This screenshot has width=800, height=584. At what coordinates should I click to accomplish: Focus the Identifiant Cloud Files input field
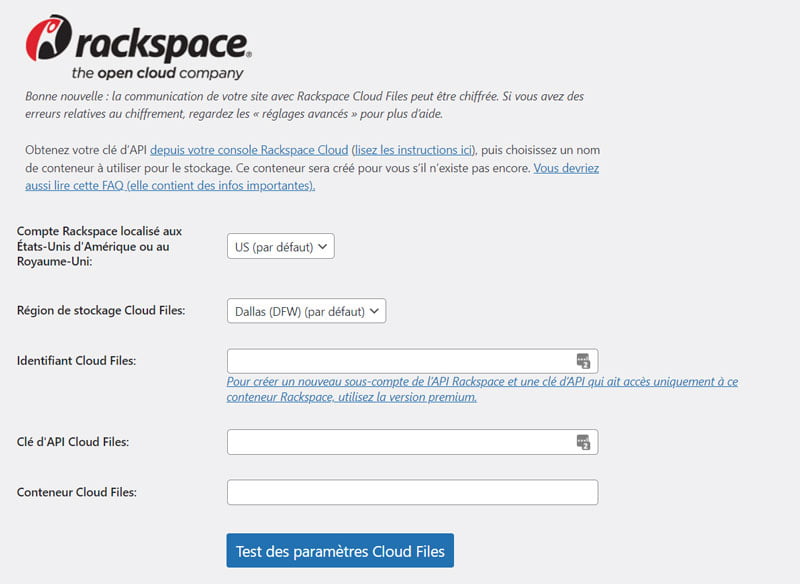click(412, 361)
